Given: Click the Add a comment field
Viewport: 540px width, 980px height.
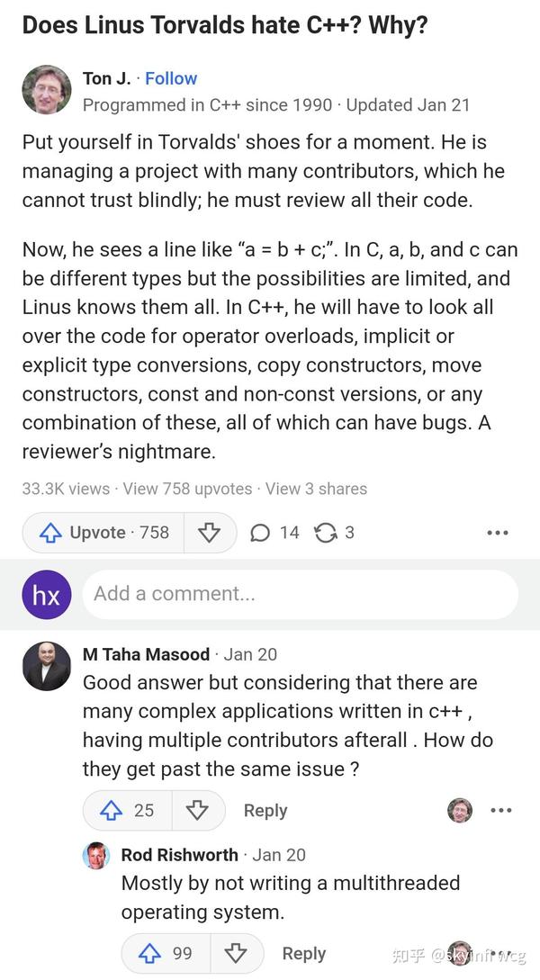Looking at the screenshot, I should click(x=300, y=594).
